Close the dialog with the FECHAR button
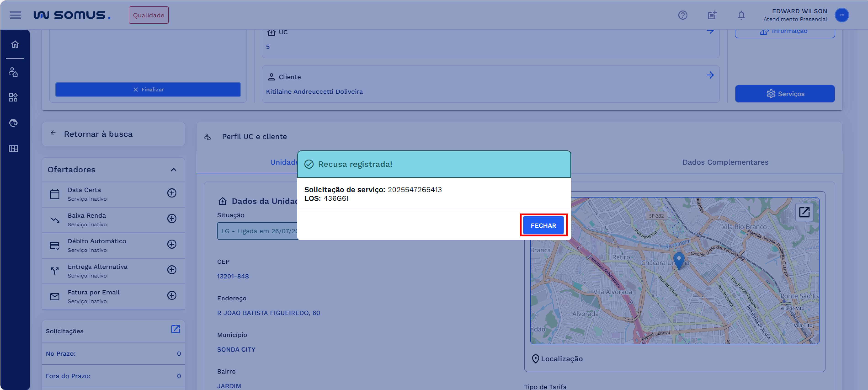 543,225
